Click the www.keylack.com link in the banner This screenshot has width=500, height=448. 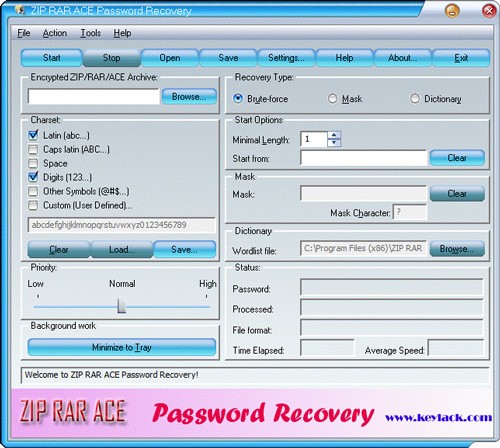tap(438, 417)
